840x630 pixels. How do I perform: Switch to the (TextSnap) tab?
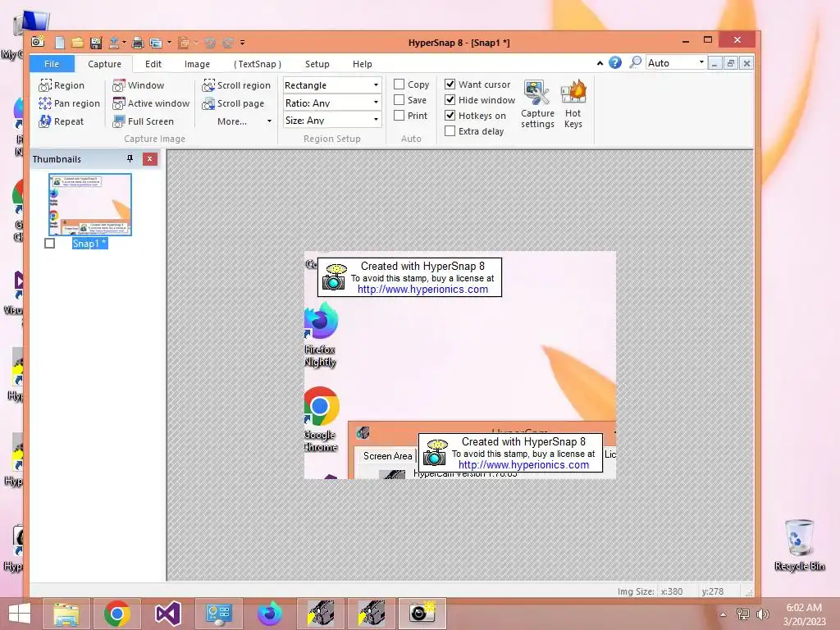[257, 64]
